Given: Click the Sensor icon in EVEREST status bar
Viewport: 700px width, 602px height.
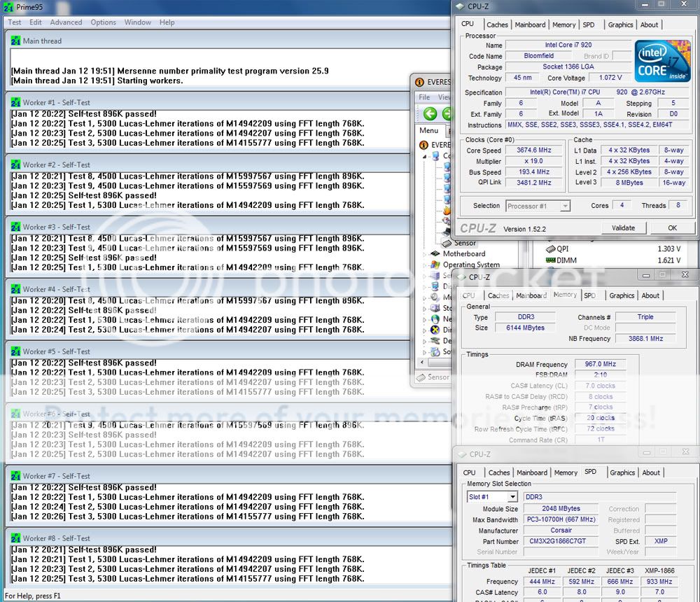Looking at the screenshot, I should (x=421, y=377).
